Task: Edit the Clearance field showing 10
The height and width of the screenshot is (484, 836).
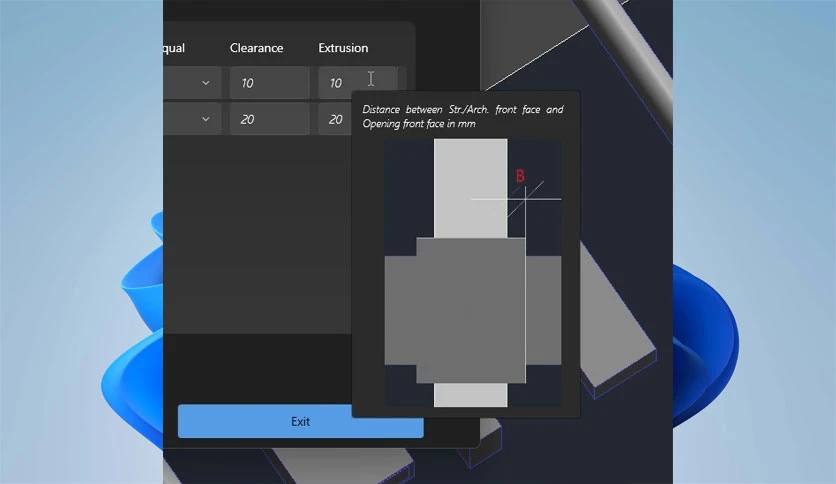Action: (x=269, y=83)
